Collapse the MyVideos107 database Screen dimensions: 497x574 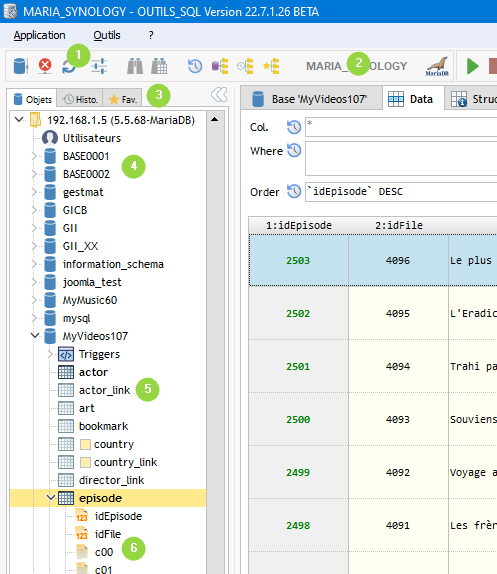coord(35,336)
